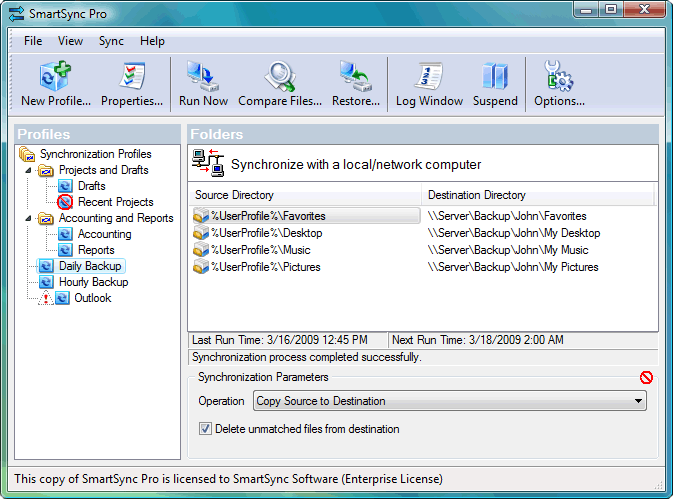This screenshot has width=673, height=499.
Task: Click the Compare Files magnifier icon
Action: coord(279,78)
